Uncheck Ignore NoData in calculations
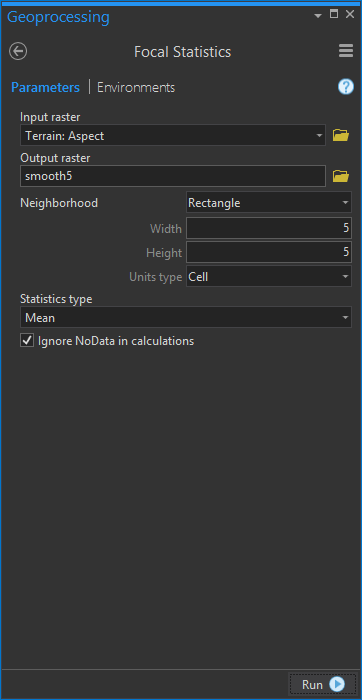 [x=27, y=341]
